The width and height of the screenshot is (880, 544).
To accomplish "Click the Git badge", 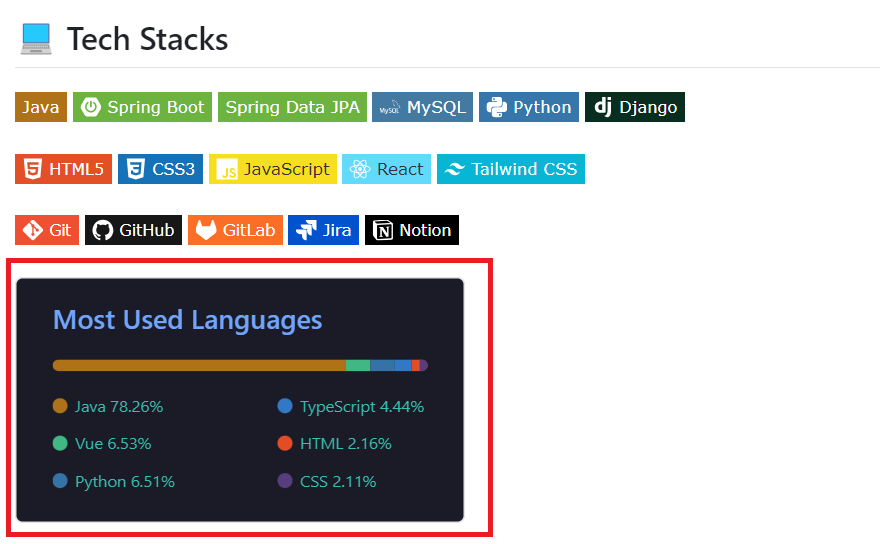I will (x=47, y=230).
